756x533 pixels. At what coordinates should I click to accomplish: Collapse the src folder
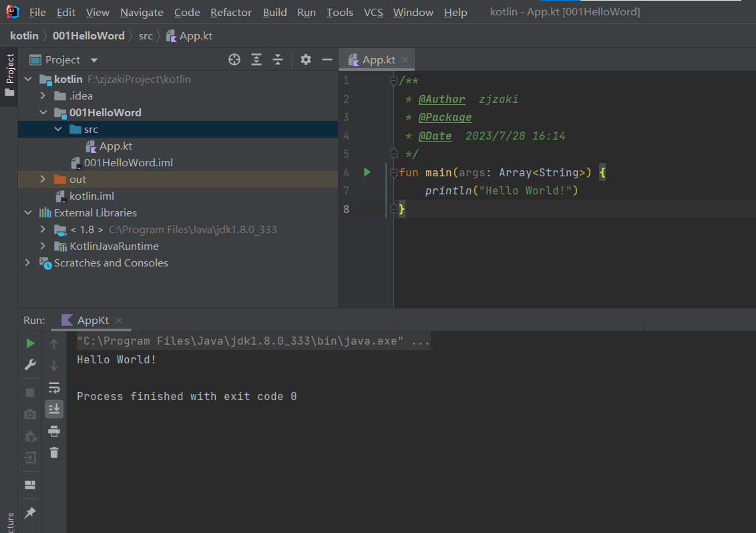(58, 130)
